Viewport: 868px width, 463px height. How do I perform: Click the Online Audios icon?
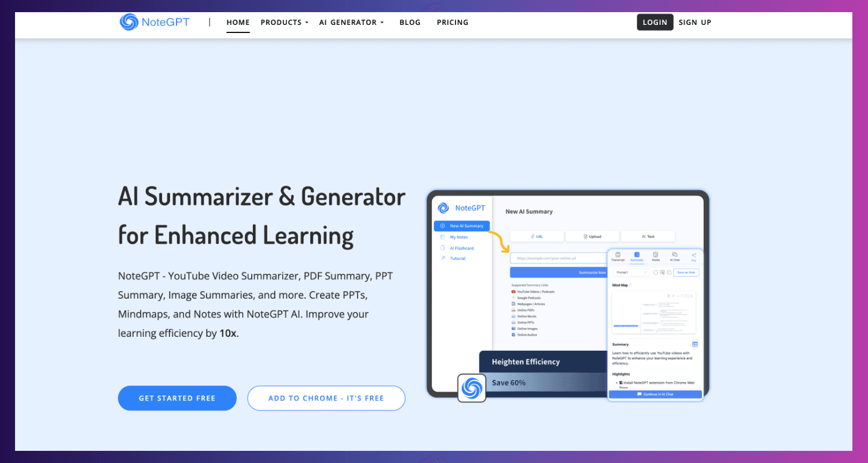(x=513, y=335)
